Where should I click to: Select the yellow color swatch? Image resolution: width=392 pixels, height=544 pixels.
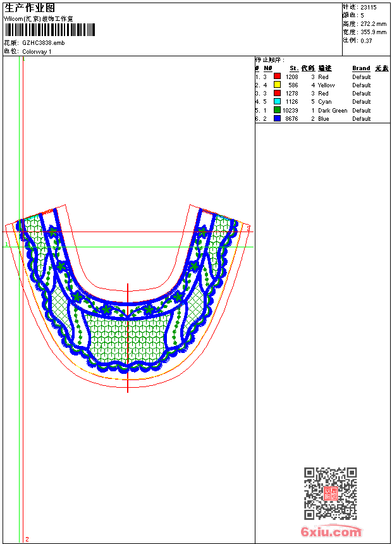[277, 85]
